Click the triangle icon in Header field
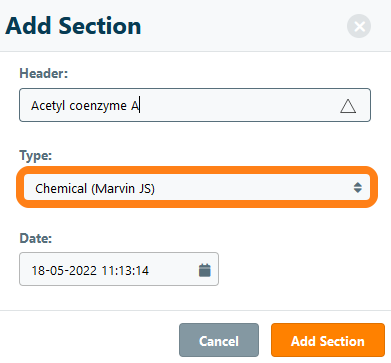 [348, 106]
